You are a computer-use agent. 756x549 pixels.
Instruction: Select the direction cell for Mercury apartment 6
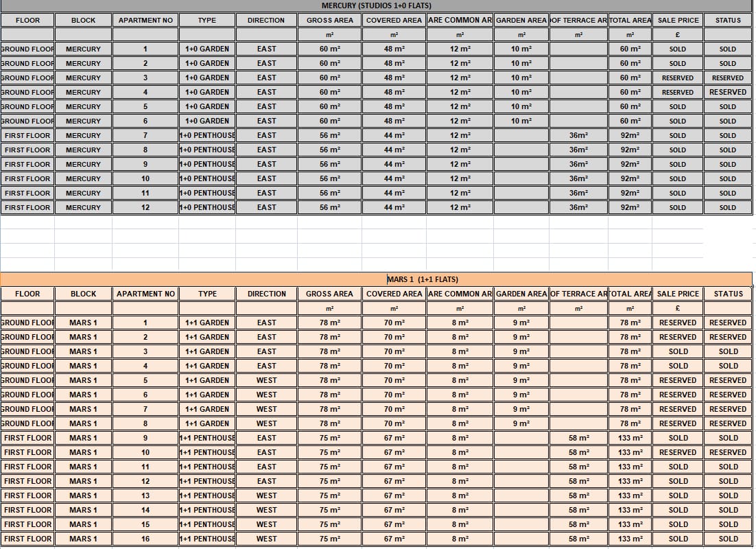(267, 121)
